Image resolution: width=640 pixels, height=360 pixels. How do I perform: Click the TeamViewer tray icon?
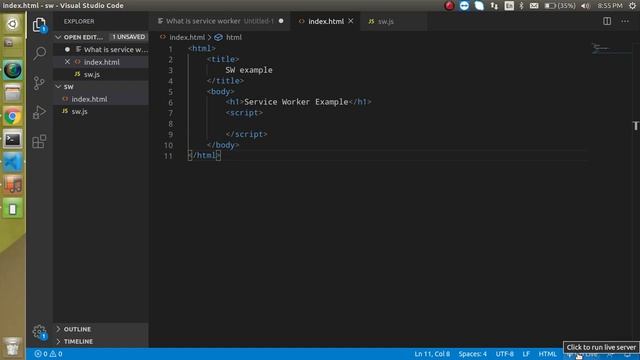(464, 6)
